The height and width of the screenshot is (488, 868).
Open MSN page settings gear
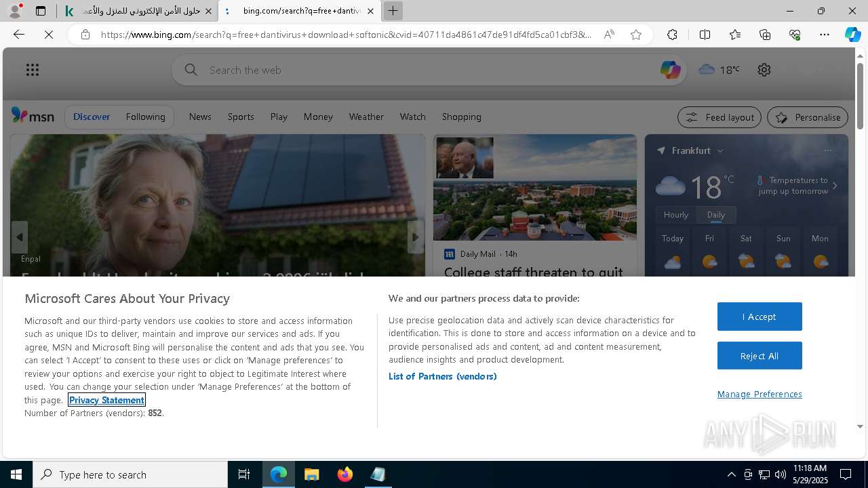764,70
